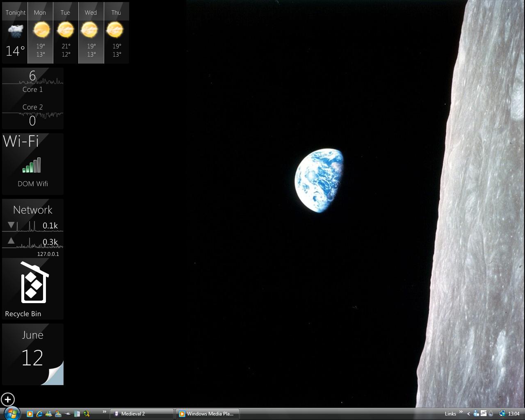
Task: Open the Links toolbar label
Action: (x=450, y=414)
